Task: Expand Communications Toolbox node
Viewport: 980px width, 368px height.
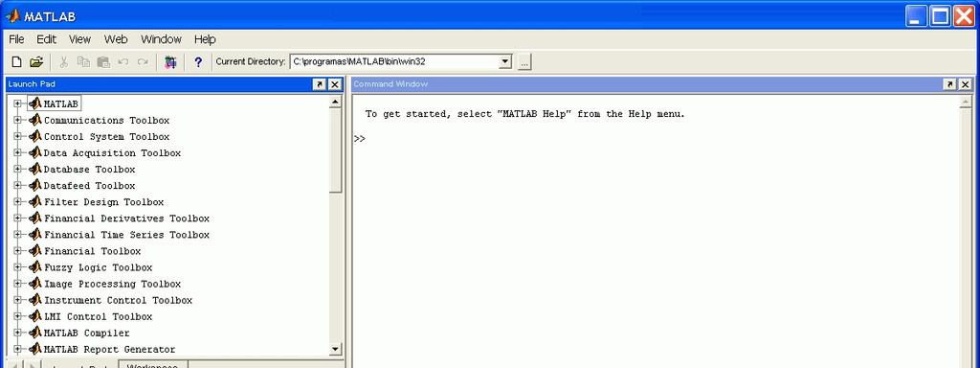Action: 17,120
